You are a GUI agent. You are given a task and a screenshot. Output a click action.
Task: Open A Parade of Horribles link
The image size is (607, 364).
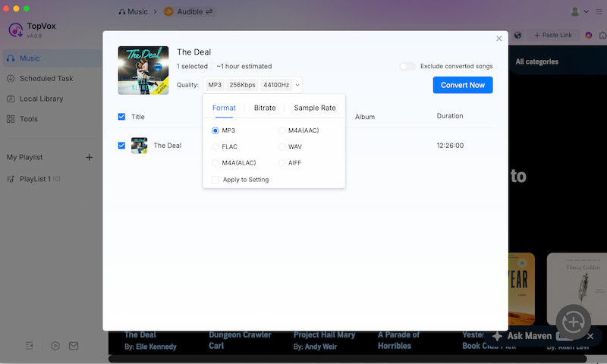(399, 340)
